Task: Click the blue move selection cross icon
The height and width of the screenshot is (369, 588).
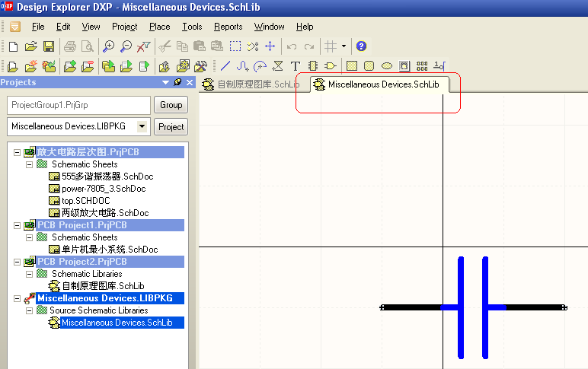Action: point(270,46)
